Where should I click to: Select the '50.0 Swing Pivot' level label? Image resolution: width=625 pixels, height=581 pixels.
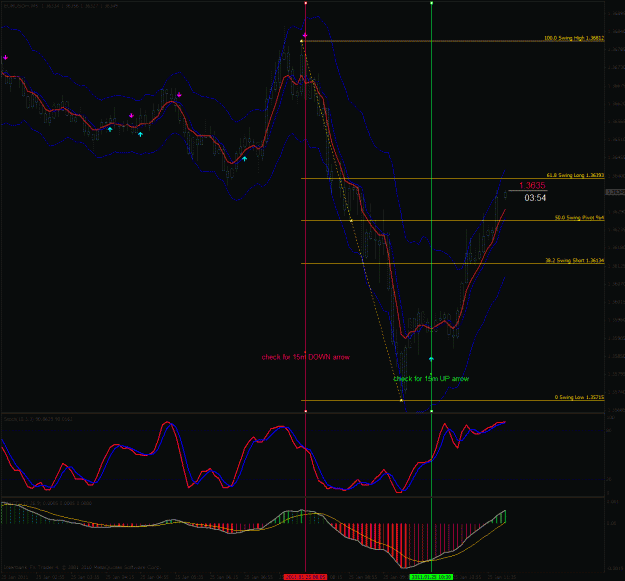(x=579, y=218)
